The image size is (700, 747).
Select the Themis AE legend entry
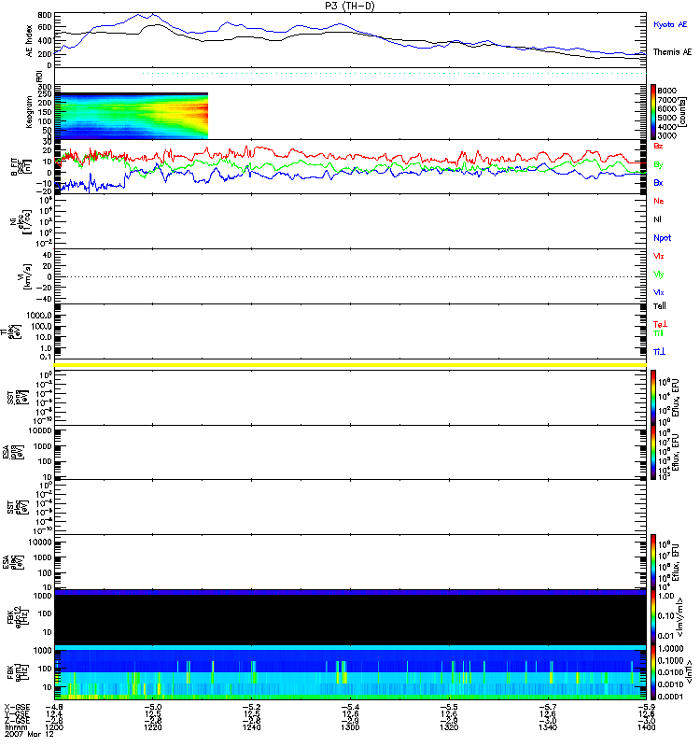672,52
